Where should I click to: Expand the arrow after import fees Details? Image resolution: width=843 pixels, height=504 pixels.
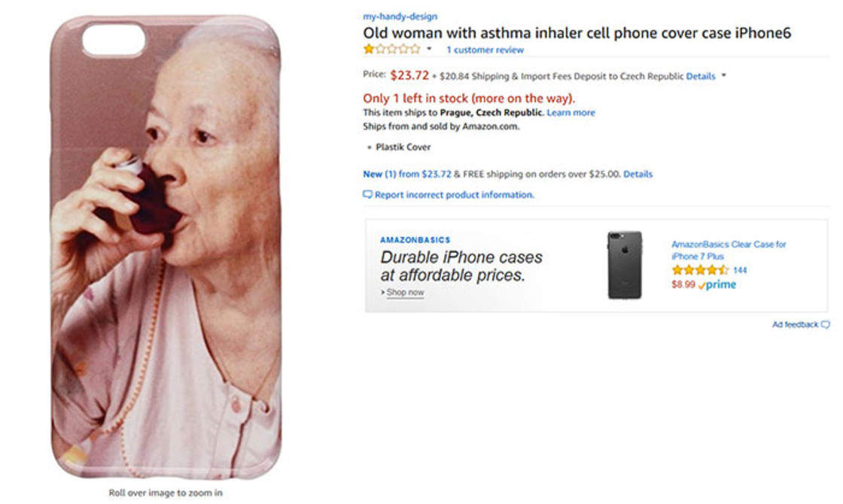coord(723,76)
